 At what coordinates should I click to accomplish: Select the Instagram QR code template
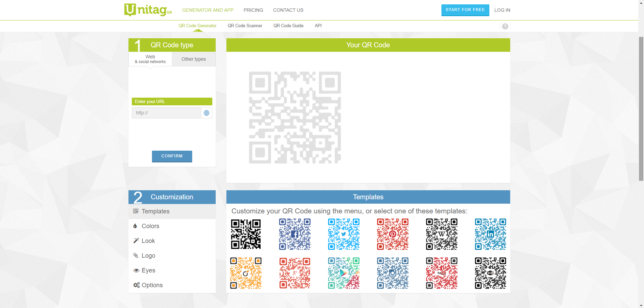click(x=393, y=273)
